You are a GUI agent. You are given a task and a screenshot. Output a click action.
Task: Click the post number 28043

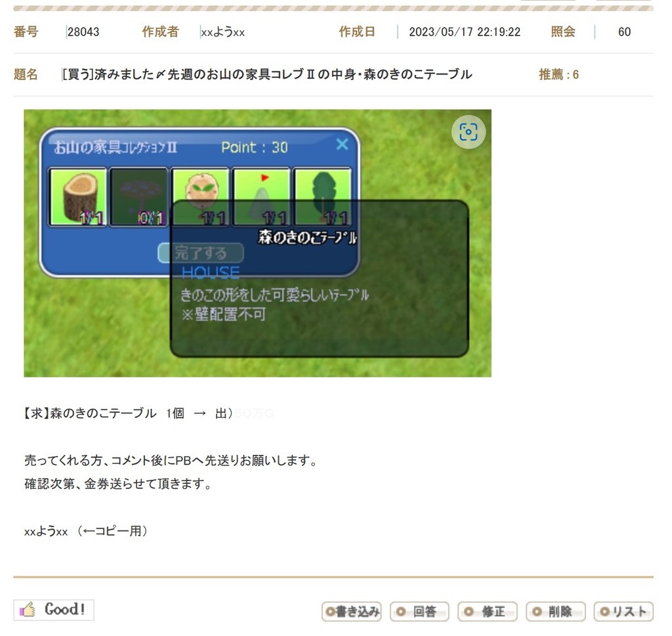pyautogui.click(x=83, y=32)
